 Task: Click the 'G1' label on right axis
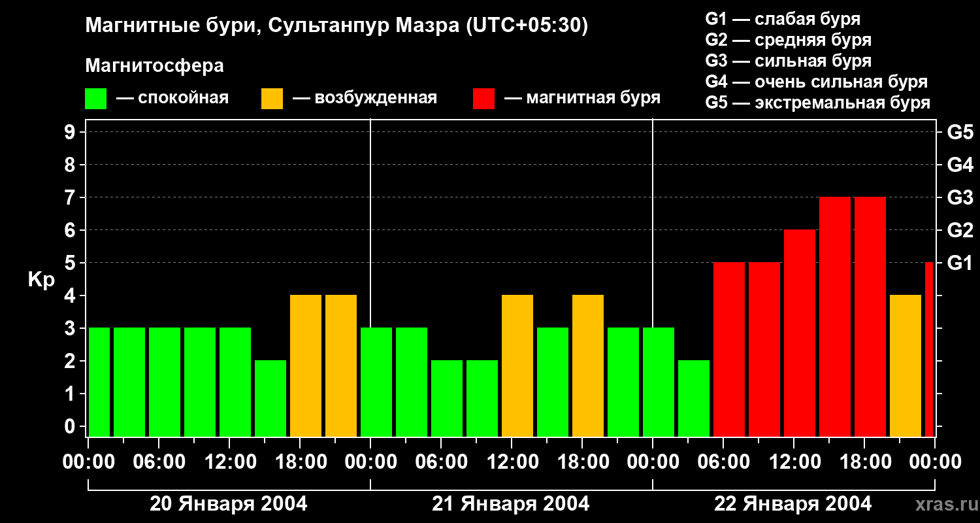960,263
